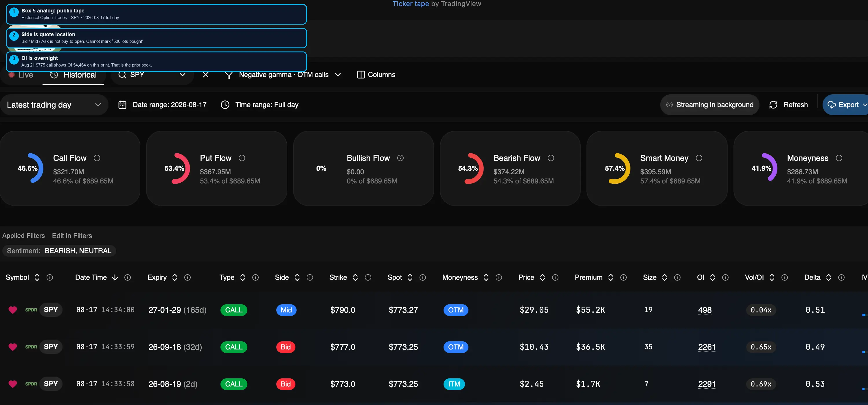Click the Mid side badge on $790.0 row

pyautogui.click(x=286, y=310)
